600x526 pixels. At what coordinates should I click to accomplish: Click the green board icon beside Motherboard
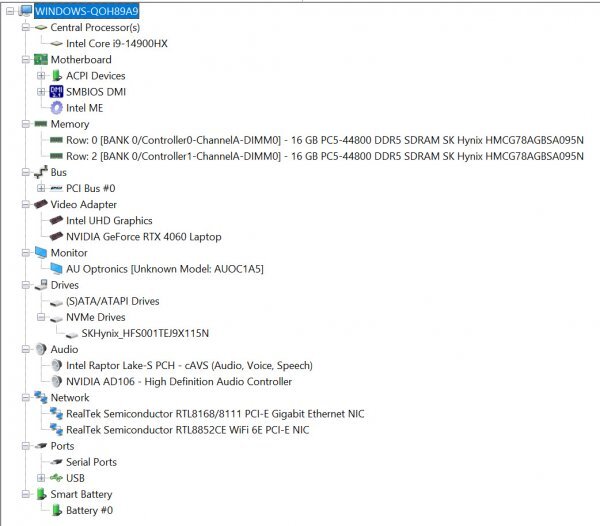tap(41, 60)
